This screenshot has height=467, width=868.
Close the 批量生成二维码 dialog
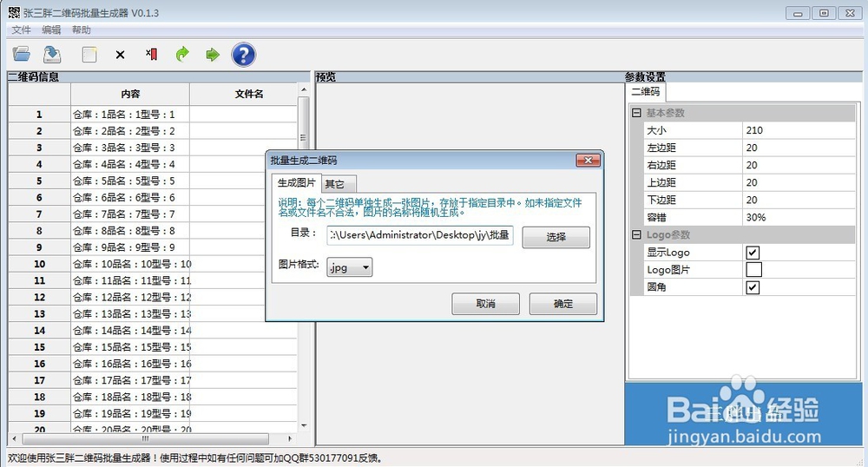pos(588,161)
